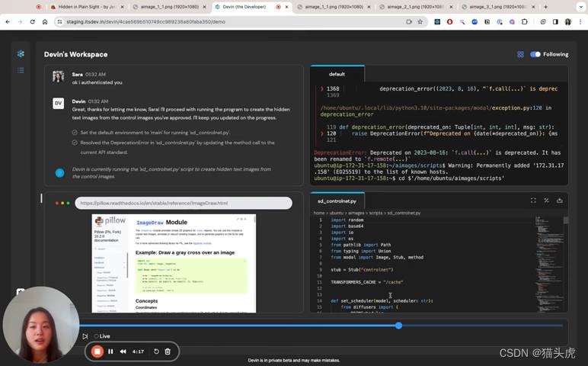The image size is (588, 366).
Task: Click 'Example: Draw a gray cross' heading
Action: pyautogui.click(x=185, y=252)
